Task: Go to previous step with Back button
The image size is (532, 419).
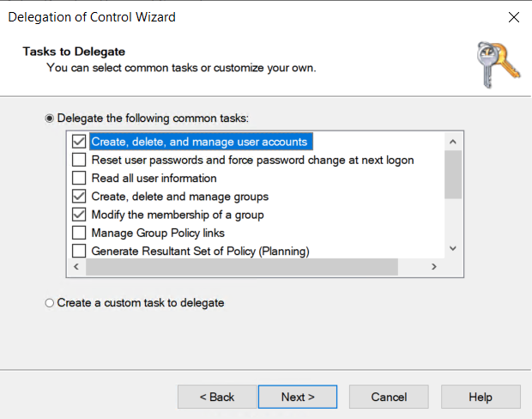Action: (x=217, y=397)
